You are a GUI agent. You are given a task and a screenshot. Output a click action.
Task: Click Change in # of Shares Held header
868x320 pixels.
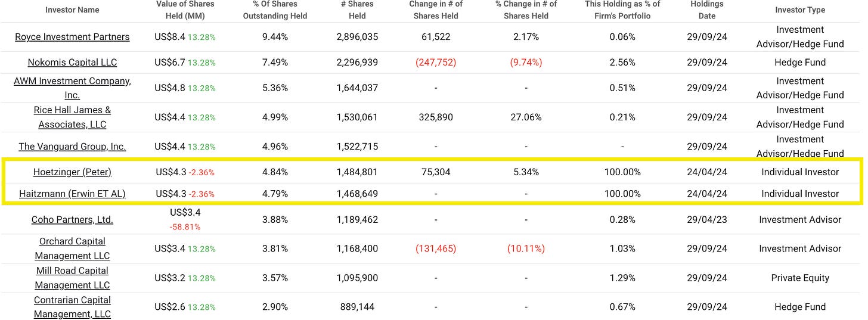pos(436,10)
